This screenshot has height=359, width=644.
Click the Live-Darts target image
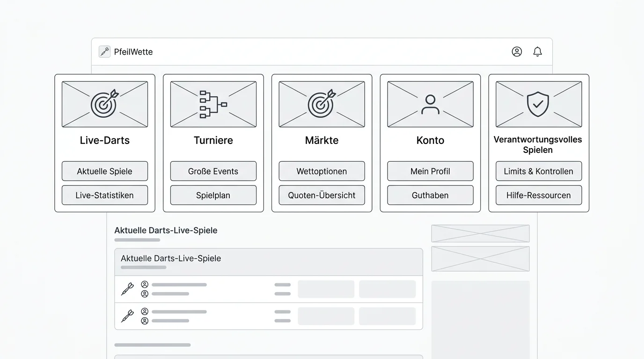105,104
